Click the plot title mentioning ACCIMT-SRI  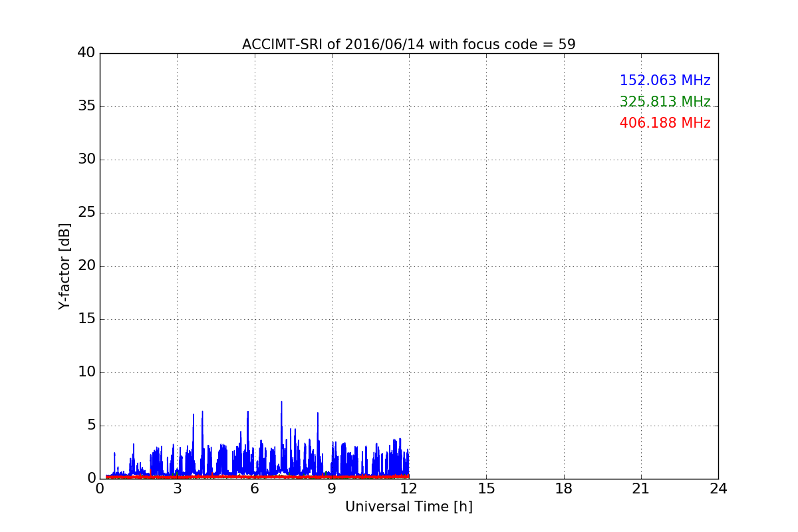[408, 45]
